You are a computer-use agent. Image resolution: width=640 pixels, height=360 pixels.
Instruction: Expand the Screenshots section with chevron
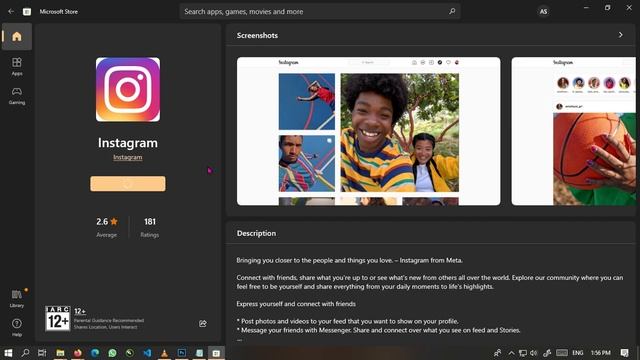[621, 35]
